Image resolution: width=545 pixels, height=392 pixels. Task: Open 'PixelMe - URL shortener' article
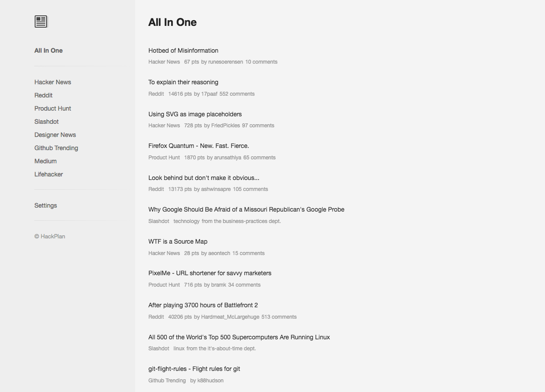pyautogui.click(x=210, y=273)
